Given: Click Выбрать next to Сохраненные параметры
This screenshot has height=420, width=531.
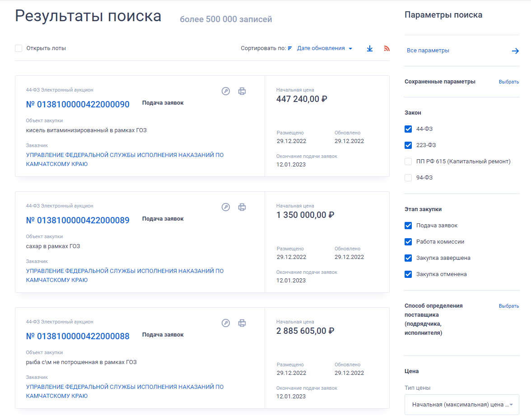Looking at the screenshot, I should click(x=508, y=82).
